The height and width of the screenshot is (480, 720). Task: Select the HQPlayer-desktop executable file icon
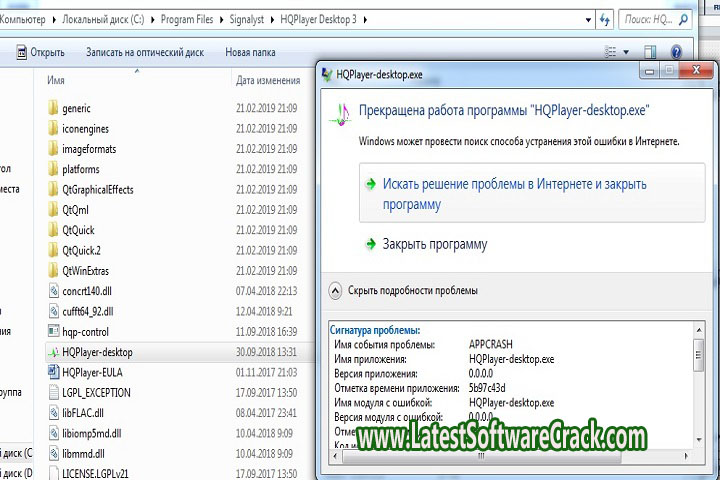(x=54, y=352)
